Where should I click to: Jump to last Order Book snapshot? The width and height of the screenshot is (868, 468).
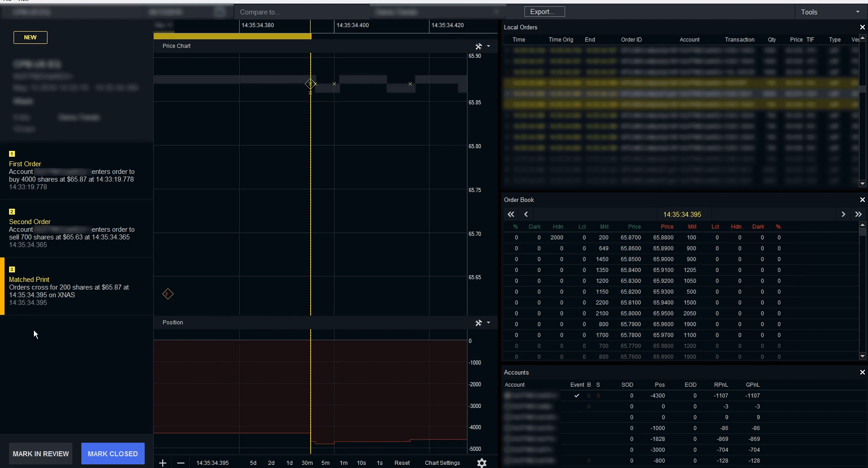(858, 214)
